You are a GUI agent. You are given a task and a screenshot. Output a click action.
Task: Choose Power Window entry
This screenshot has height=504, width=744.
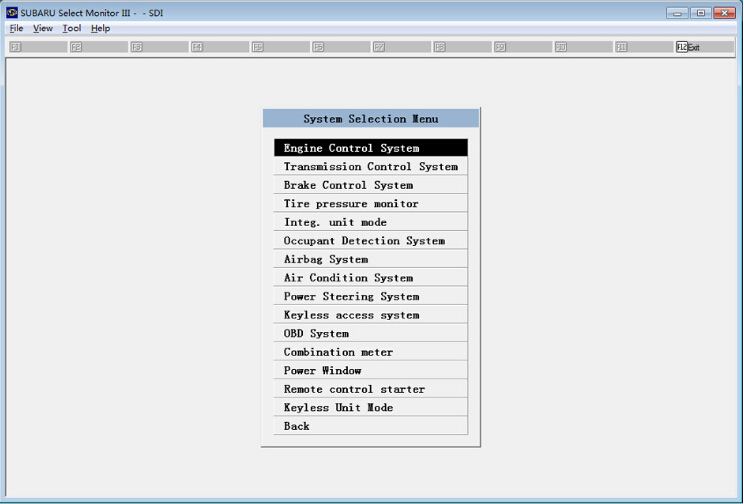(371, 370)
